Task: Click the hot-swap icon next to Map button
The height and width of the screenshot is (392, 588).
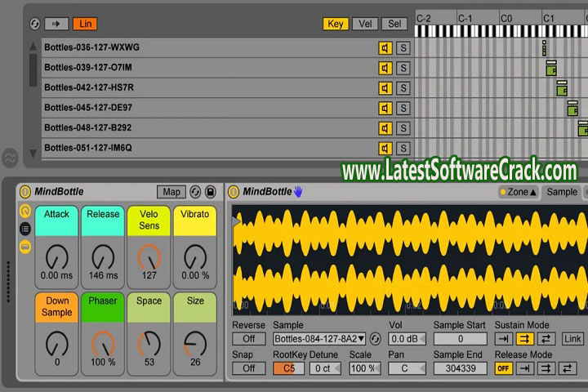Action: coord(195,192)
